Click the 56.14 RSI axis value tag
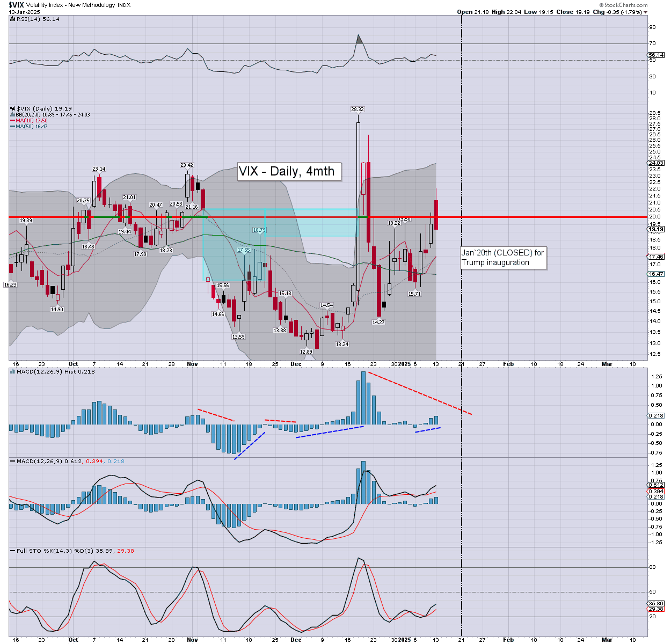671x644 pixels. pos(656,55)
